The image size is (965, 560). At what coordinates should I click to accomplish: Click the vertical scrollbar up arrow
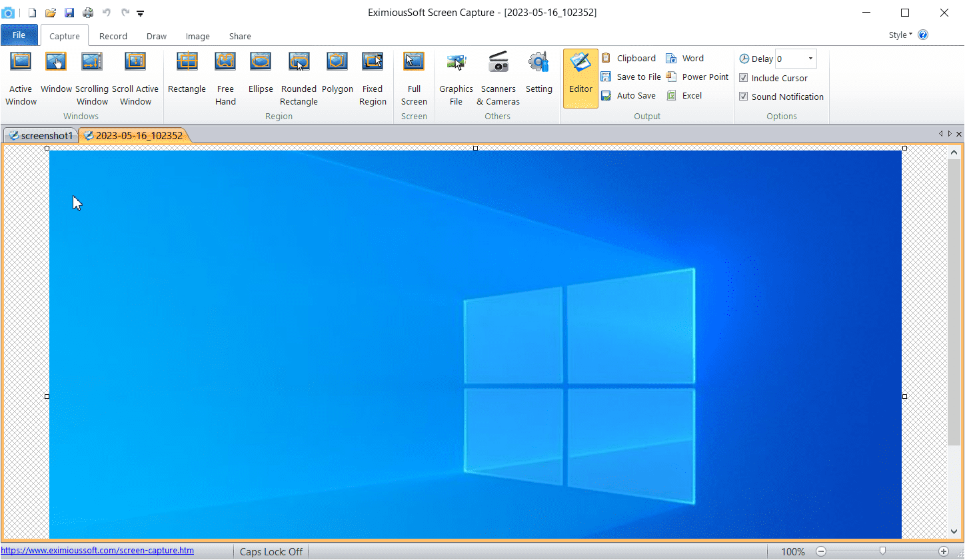click(954, 152)
